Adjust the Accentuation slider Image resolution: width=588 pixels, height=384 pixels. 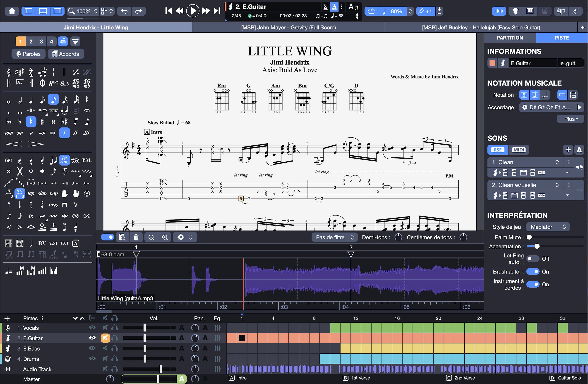[537, 246]
